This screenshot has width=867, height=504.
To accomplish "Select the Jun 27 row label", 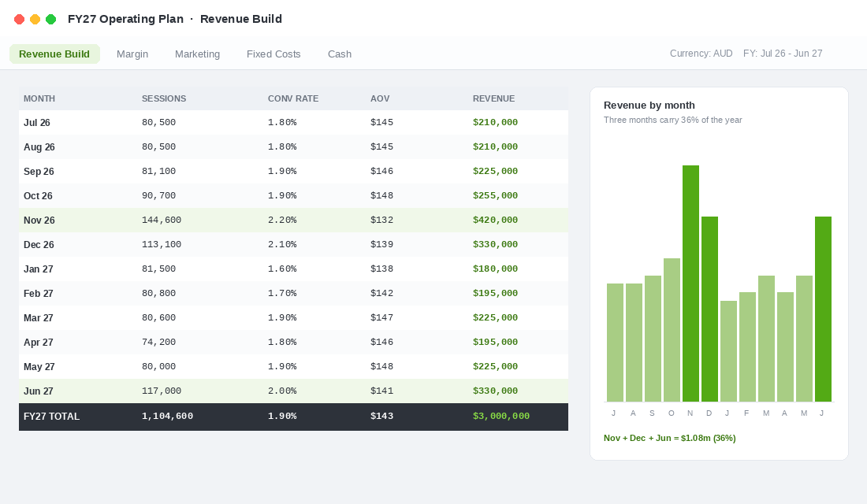I will pos(38,391).
